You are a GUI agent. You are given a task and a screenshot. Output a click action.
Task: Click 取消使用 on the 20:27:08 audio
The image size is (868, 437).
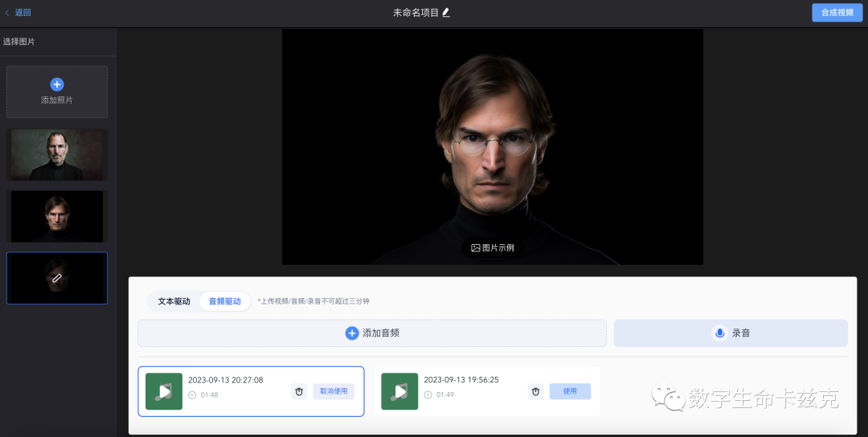pos(334,391)
